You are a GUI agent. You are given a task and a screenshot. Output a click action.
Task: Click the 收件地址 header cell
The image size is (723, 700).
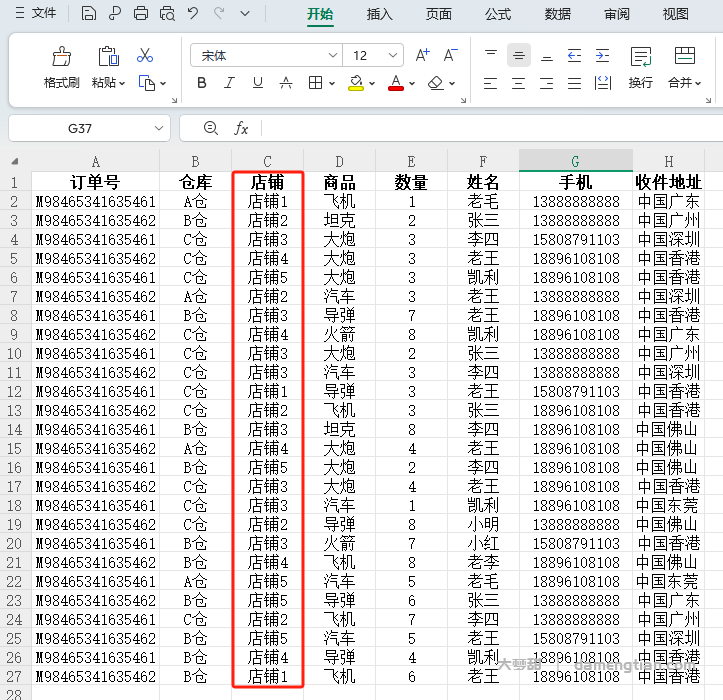pos(668,182)
